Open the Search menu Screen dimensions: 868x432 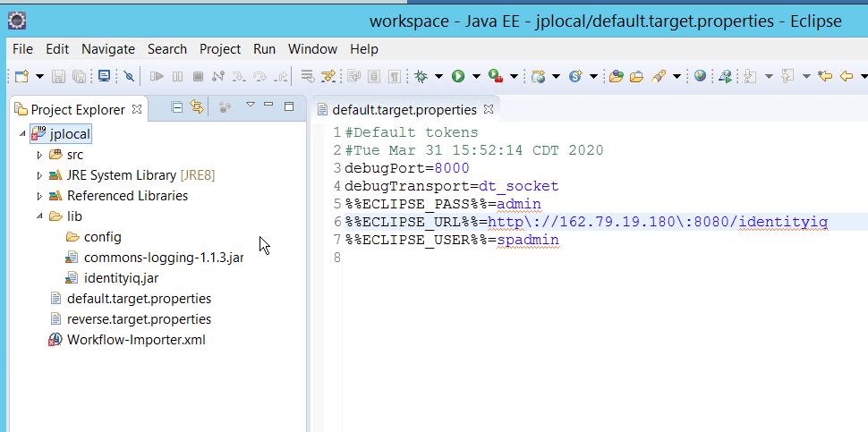tap(167, 49)
